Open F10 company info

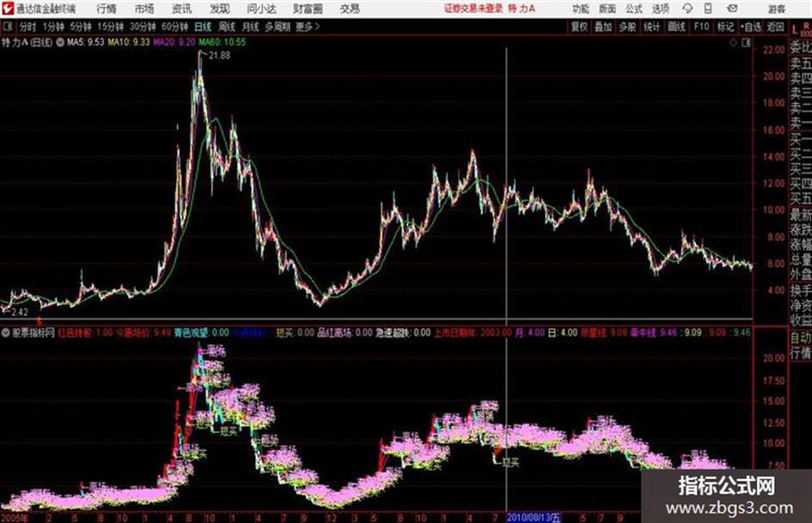(701, 27)
